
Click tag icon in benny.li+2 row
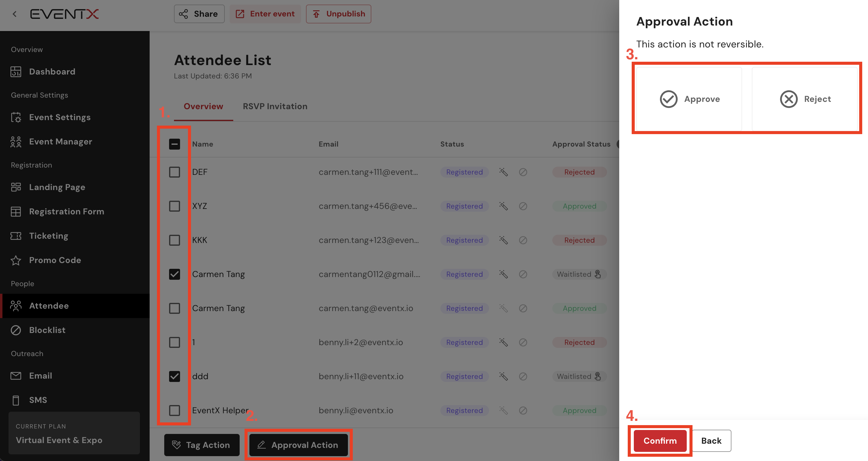point(503,342)
